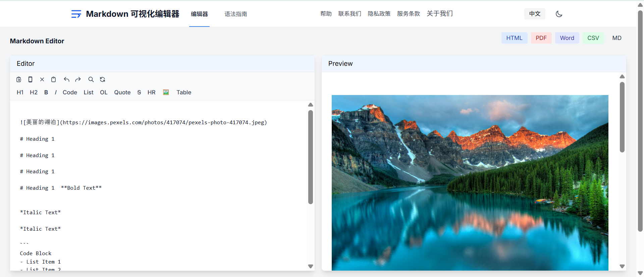Click the Markdown editor logo icon
The height and width of the screenshot is (277, 644).
coord(76,14)
